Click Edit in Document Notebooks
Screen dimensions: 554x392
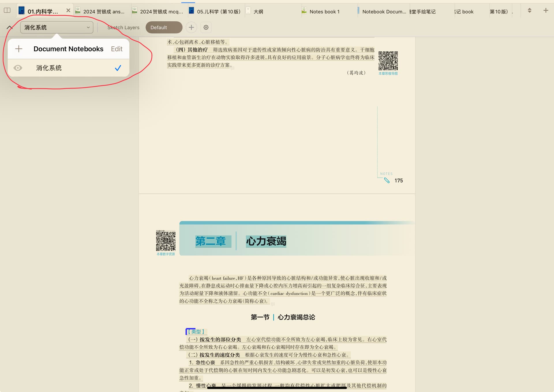pos(117,49)
